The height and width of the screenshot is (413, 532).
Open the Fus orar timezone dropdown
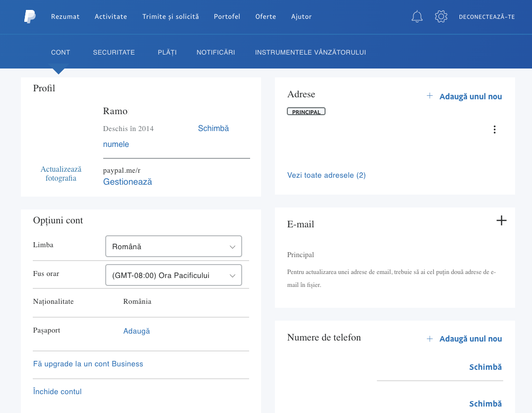point(173,275)
